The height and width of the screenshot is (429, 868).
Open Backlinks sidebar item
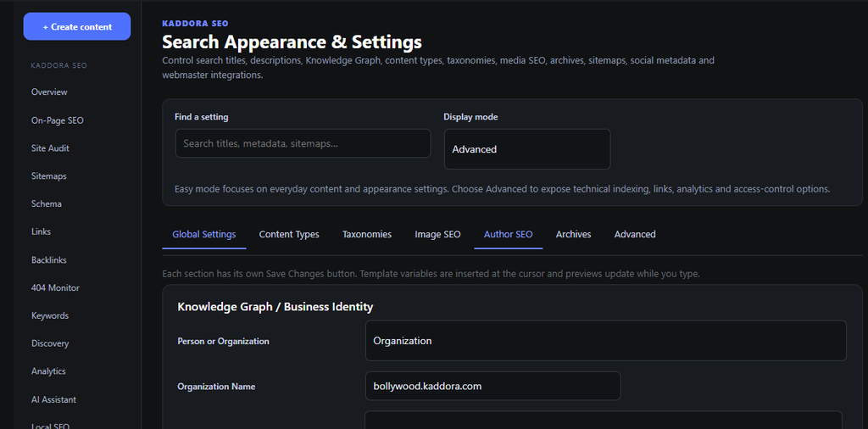(48, 259)
